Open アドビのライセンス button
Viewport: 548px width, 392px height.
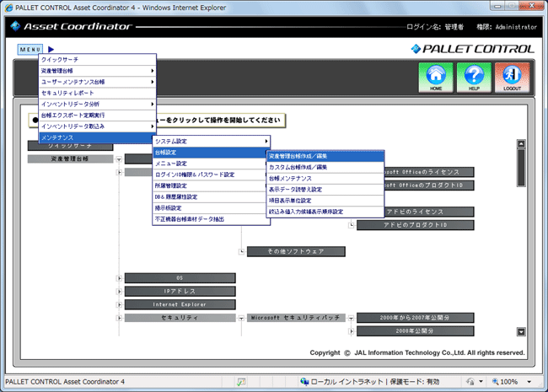(x=429, y=212)
